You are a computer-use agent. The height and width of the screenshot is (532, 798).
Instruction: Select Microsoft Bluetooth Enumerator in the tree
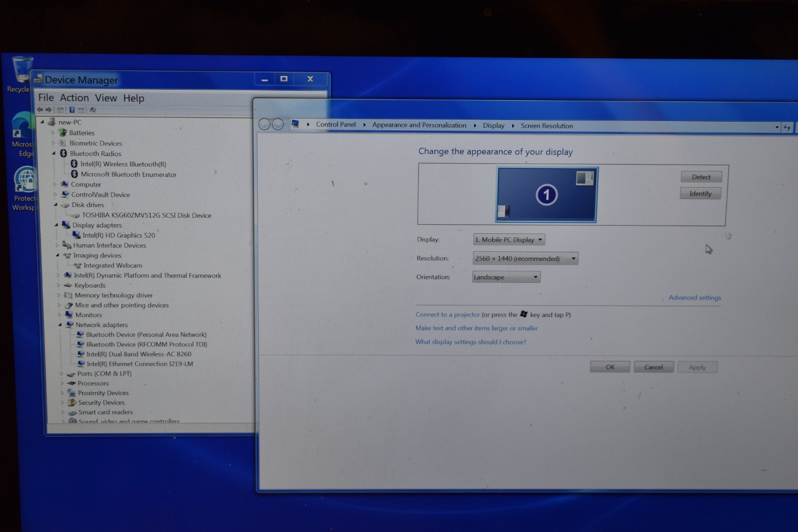(x=128, y=174)
